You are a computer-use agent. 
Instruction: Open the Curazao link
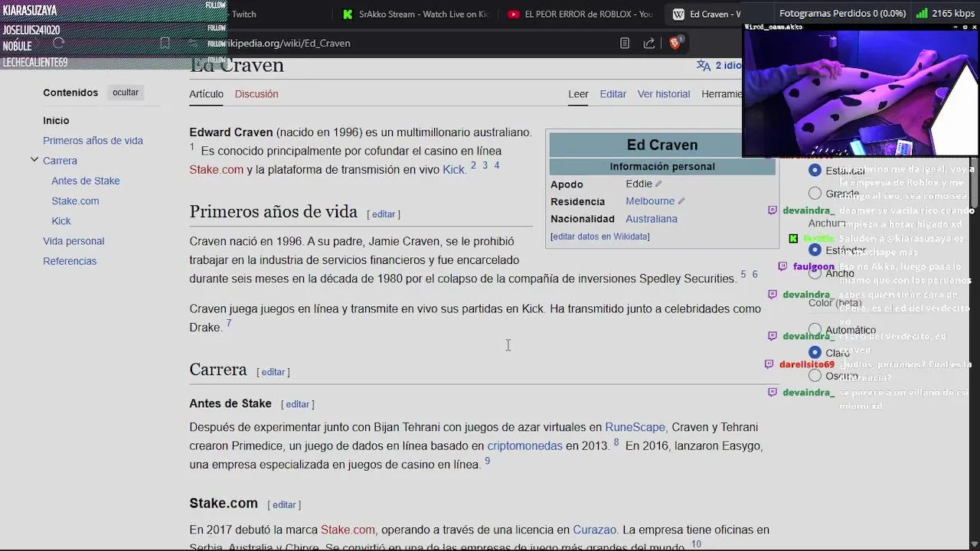click(594, 530)
